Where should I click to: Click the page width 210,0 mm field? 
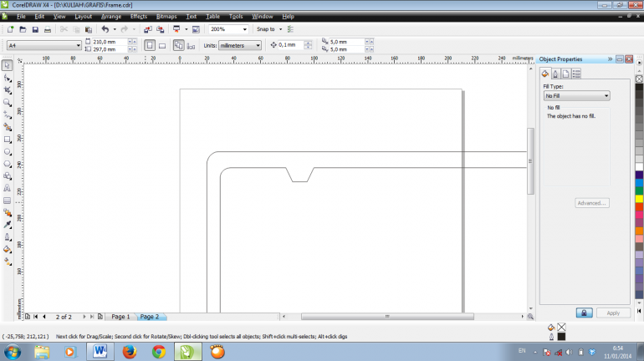110,42
